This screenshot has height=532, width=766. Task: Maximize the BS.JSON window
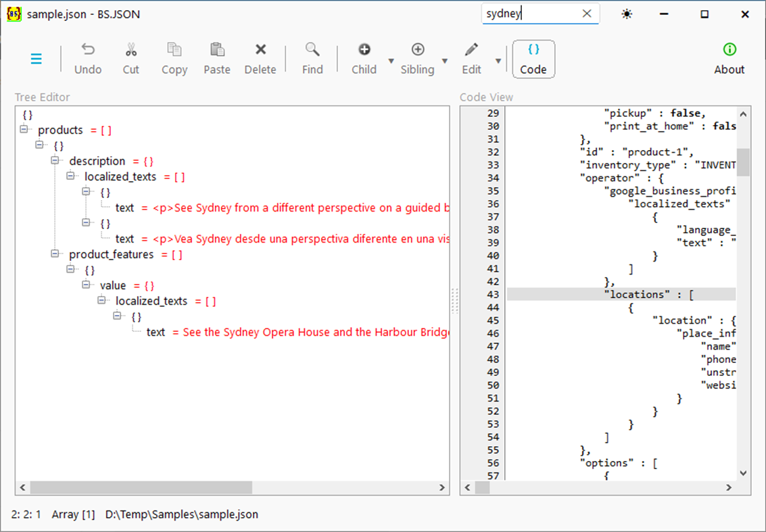tap(704, 14)
